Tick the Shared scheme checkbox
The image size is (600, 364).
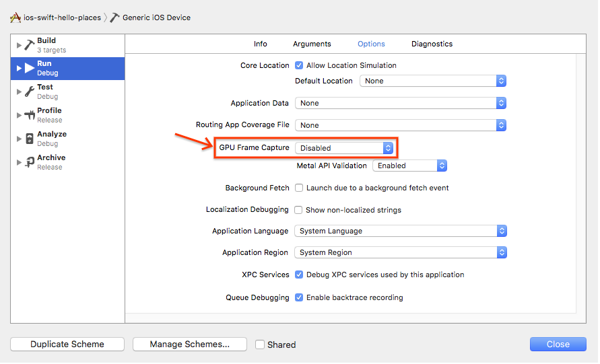[x=260, y=344]
